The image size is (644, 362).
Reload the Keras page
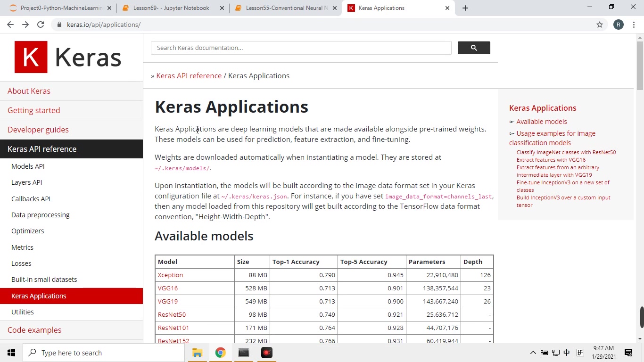[41, 25]
